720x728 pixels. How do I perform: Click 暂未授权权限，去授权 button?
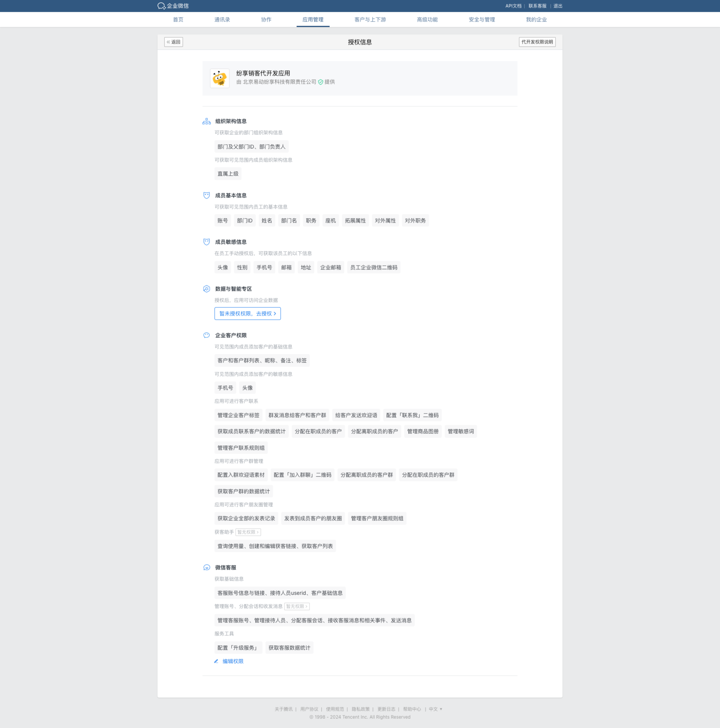coord(247,314)
